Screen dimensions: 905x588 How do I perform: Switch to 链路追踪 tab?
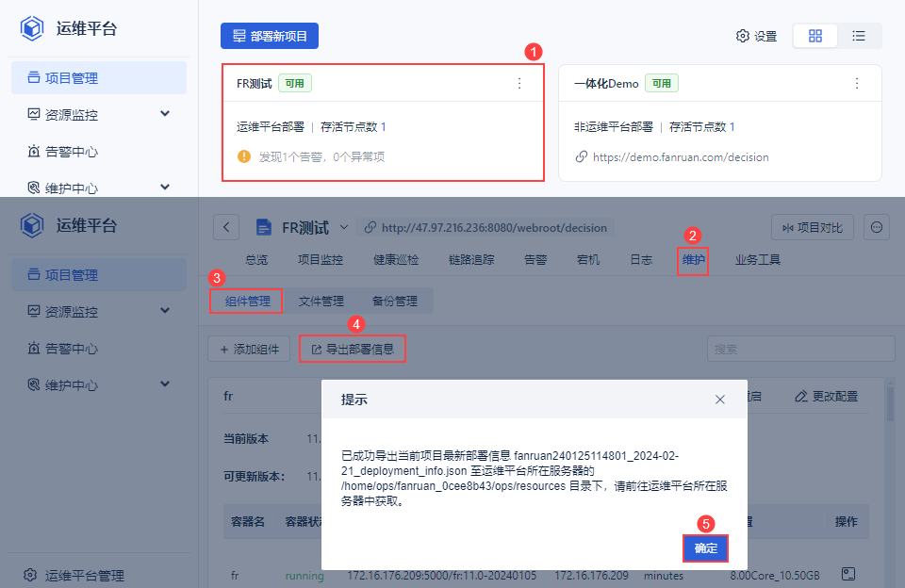coord(471,260)
